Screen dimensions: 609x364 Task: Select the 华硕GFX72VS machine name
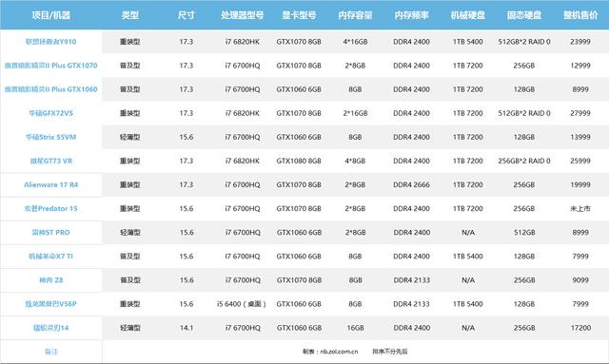[50, 113]
